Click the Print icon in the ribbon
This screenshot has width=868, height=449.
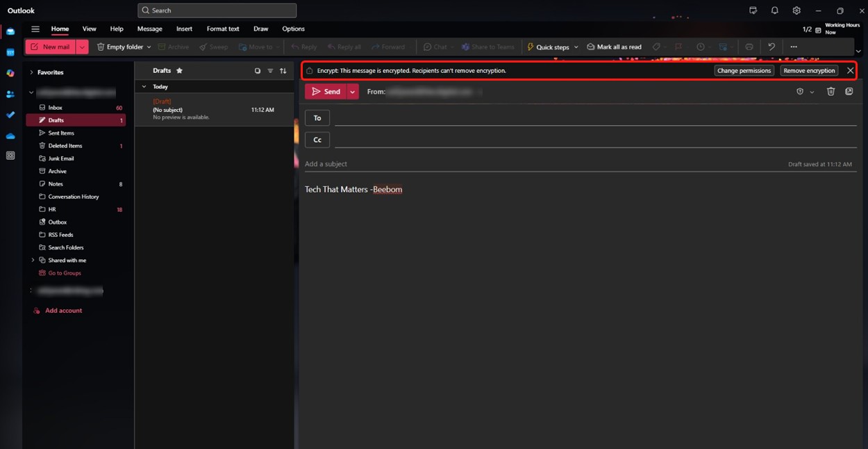pyautogui.click(x=749, y=47)
